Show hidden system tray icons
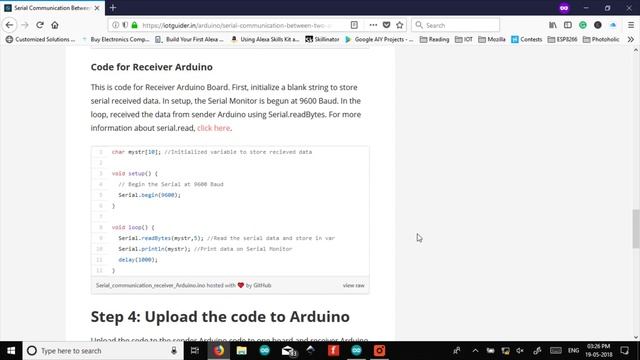Viewport: 640px width, 360px height. pos(475,351)
